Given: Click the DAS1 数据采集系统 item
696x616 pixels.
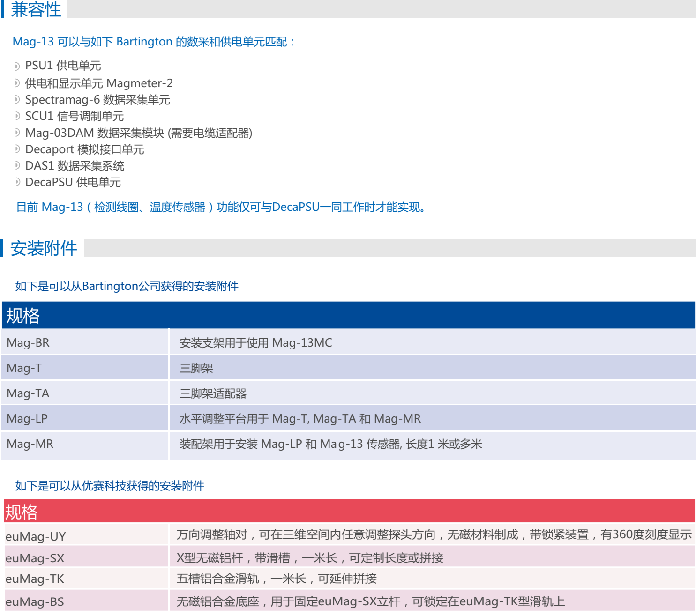Looking at the screenshot, I should click(x=75, y=166).
